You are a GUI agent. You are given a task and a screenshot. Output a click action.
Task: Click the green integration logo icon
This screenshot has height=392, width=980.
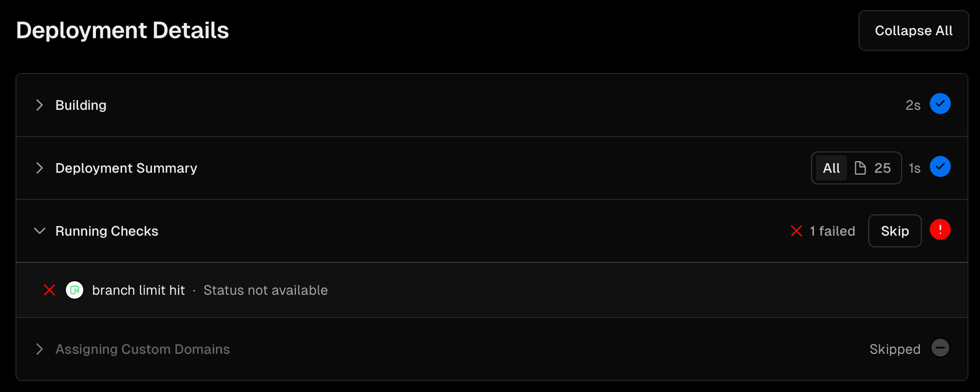tap(75, 290)
